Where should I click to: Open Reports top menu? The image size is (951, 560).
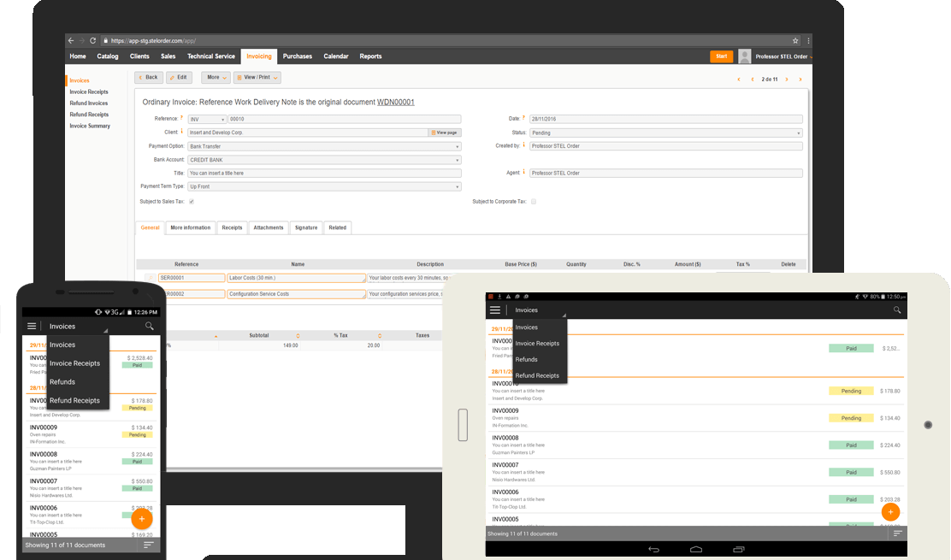click(x=370, y=56)
